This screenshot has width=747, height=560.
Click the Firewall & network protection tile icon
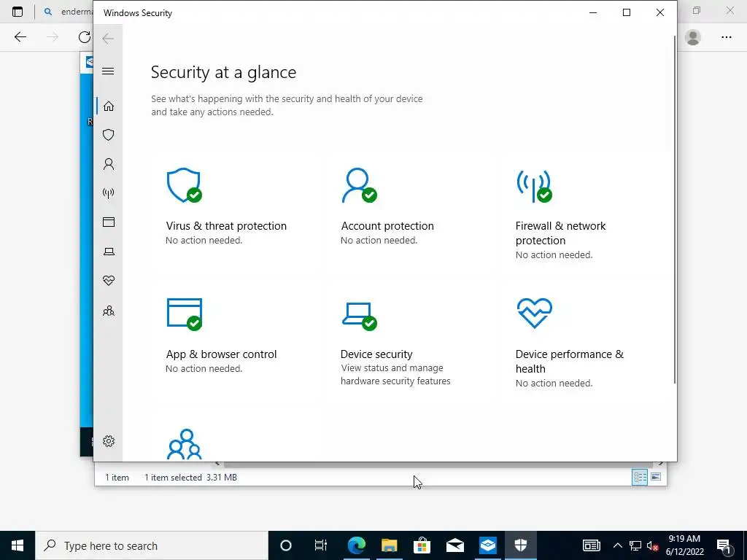click(x=534, y=186)
